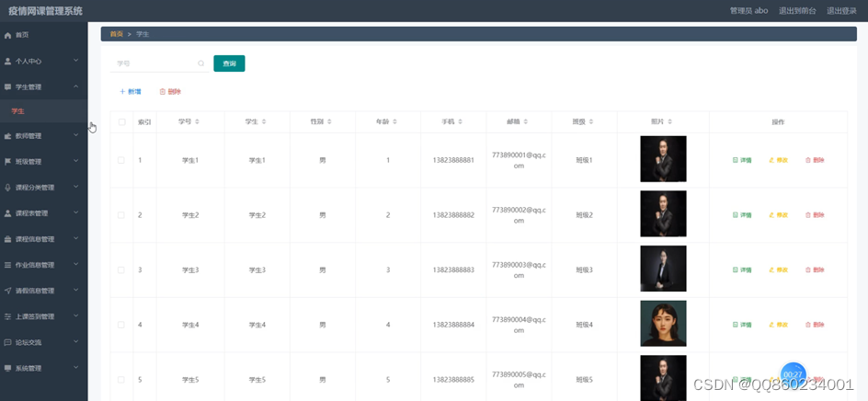Sort by the 邮箱 column sort arrows
The width and height of the screenshot is (868, 401).
(525, 121)
